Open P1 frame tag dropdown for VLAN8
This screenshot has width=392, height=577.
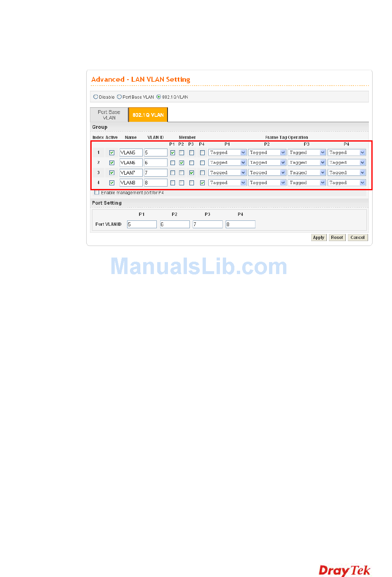click(227, 182)
